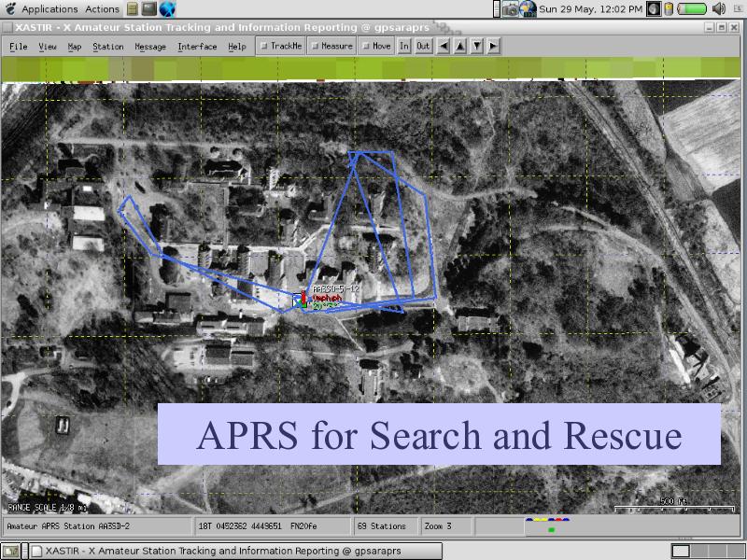Image resolution: width=747 pixels, height=560 pixels.
Task: Click the clock showing Sun 29 May, 12:02 PM
Action: pyautogui.click(x=591, y=9)
